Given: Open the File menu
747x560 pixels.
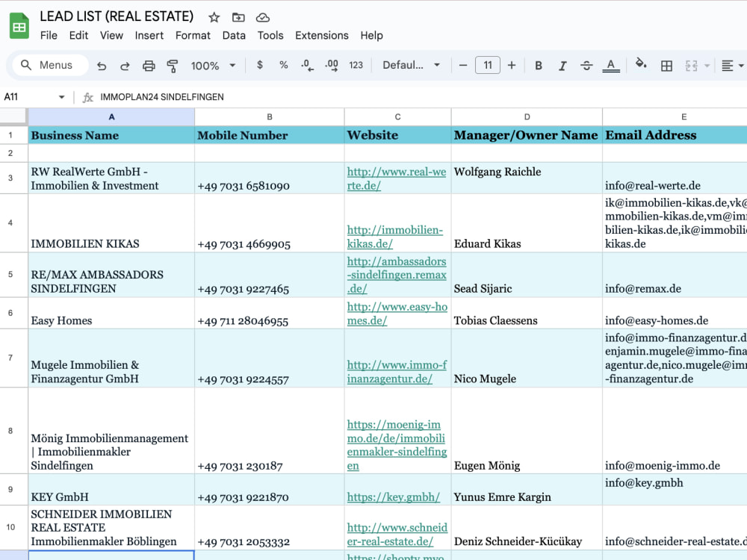Looking at the screenshot, I should 49,36.
